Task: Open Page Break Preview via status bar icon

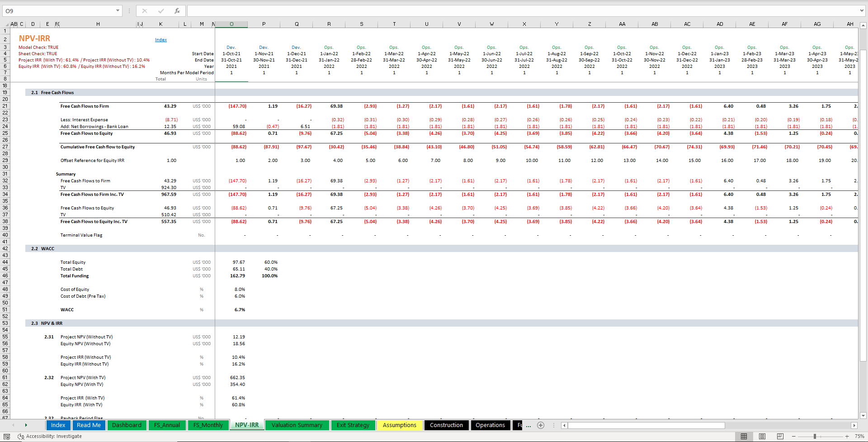Action: tap(780, 436)
